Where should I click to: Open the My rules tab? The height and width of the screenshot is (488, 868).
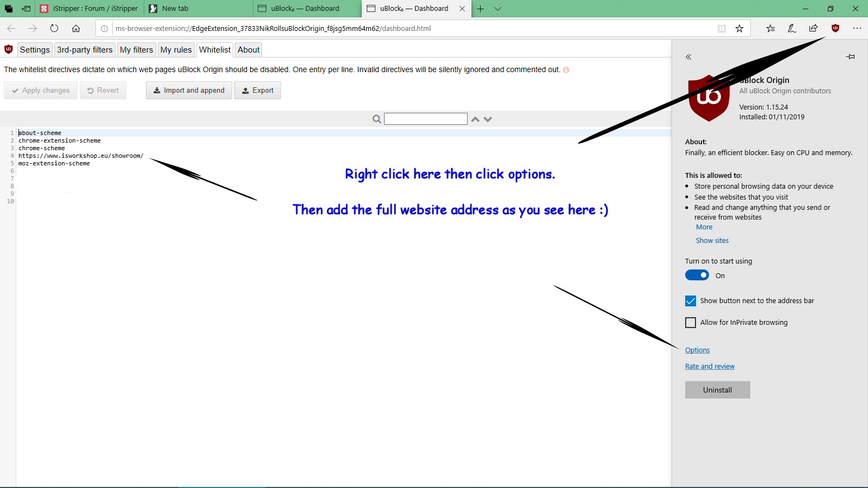click(x=176, y=50)
